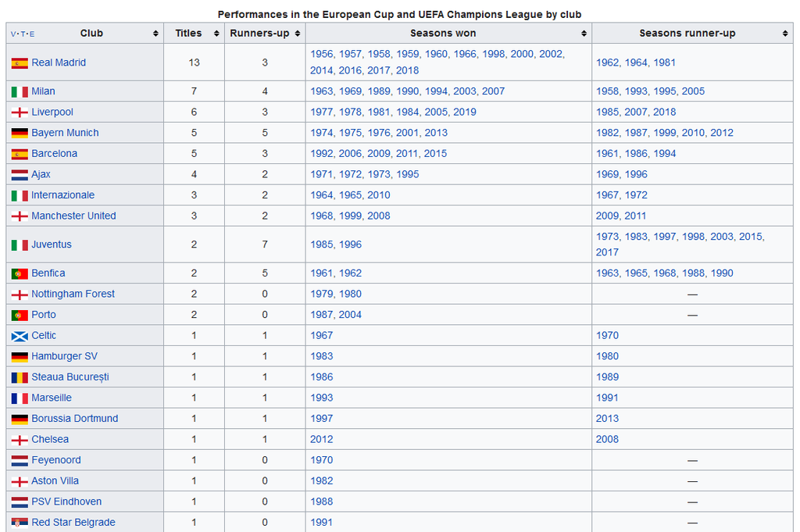The height and width of the screenshot is (532, 800).
Task: Sort table by Seasons runner-up column arrows
Action: [x=784, y=34]
